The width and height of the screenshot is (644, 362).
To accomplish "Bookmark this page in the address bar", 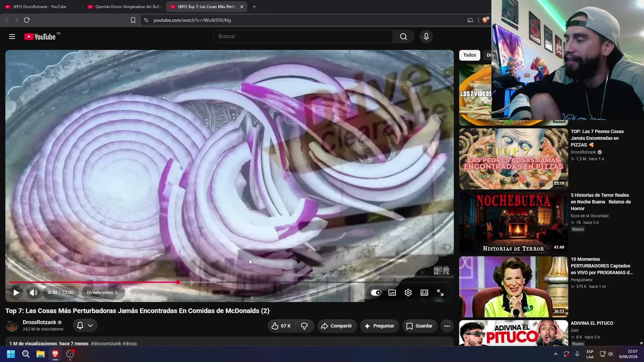I will click(x=133, y=20).
